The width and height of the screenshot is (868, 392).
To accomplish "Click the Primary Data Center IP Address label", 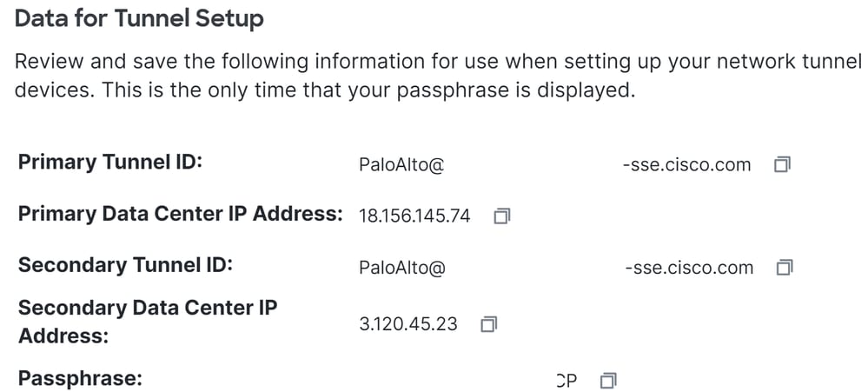I will (181, 215).
